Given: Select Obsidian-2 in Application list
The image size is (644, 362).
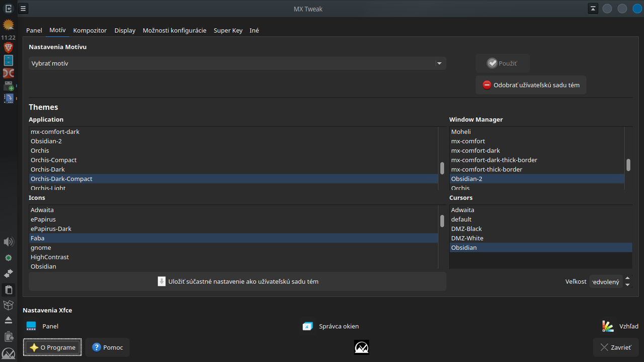Looking at the screenshot, I should click(233, 141).
